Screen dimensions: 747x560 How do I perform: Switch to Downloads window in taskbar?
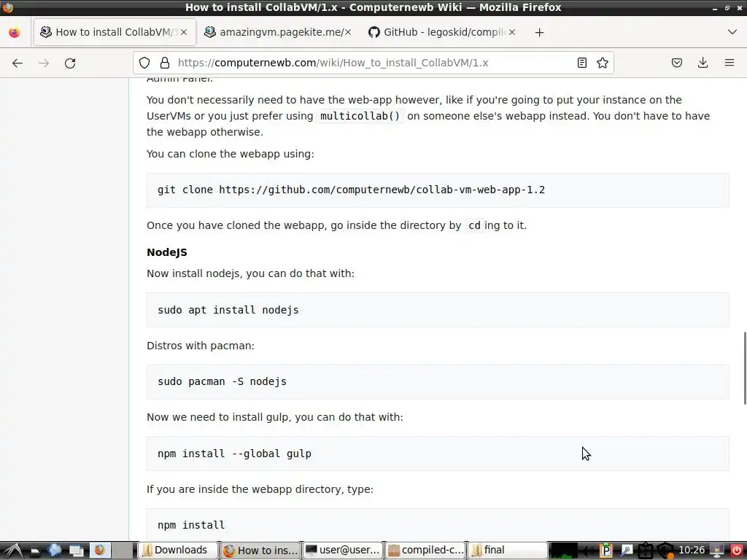click(x=178, y=551)
